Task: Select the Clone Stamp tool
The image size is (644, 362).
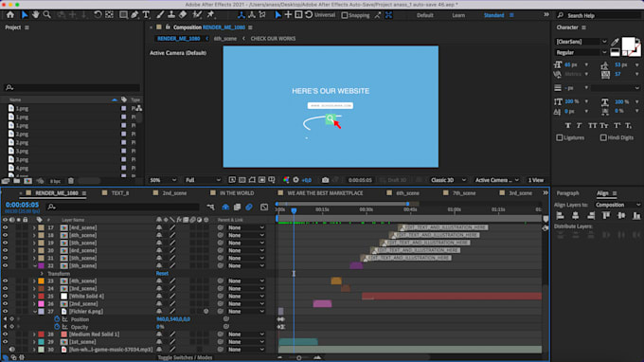Action: point(171,15)
